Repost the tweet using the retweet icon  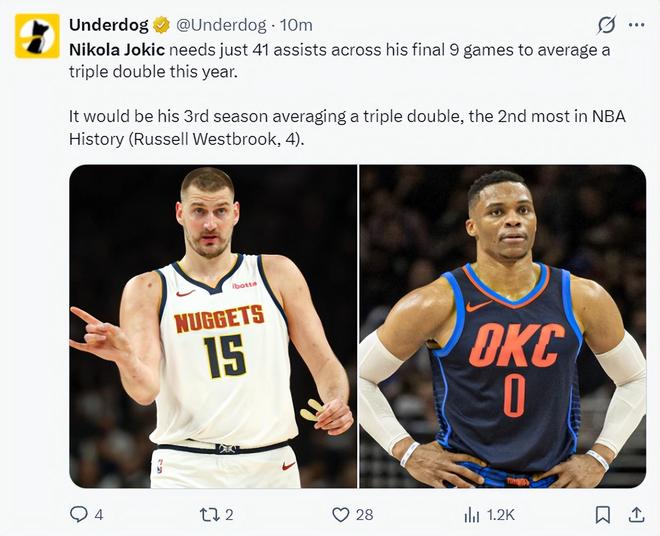[209, 514]
